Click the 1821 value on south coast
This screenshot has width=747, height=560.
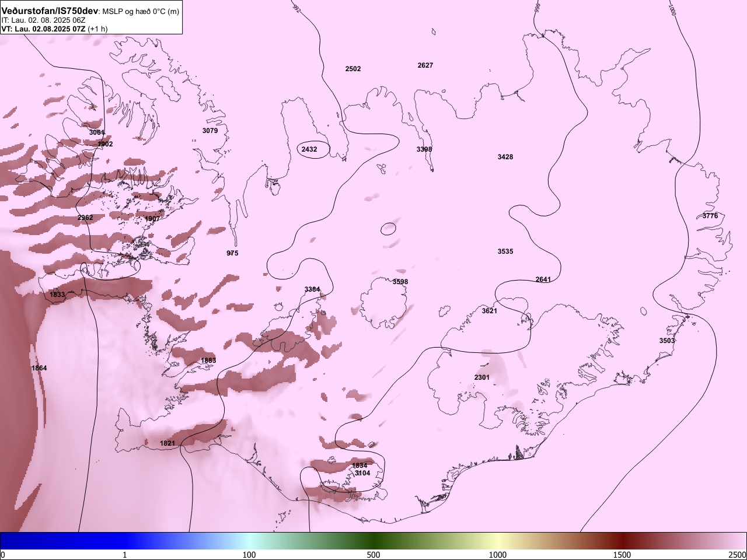click(x=167, y=443)
